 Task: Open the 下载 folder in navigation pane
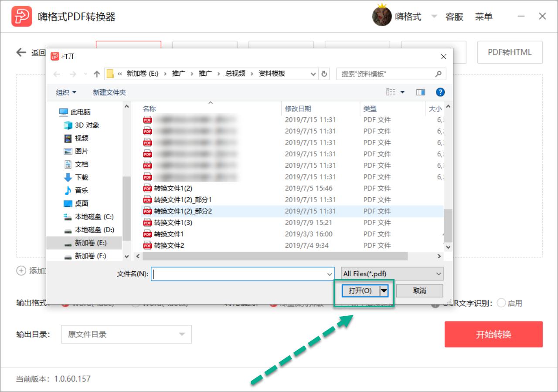[x=76, y=177]
